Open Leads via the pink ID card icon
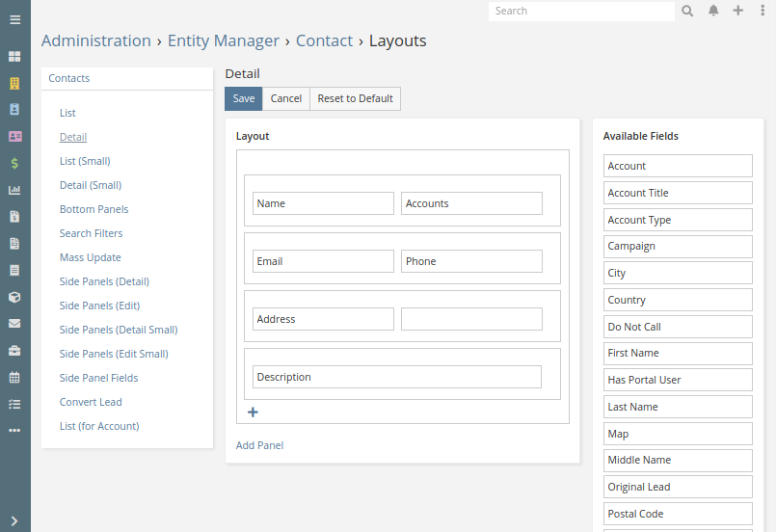Image resolution: width=776 pixels, height=532 pixels. click(x=14, y=136)
